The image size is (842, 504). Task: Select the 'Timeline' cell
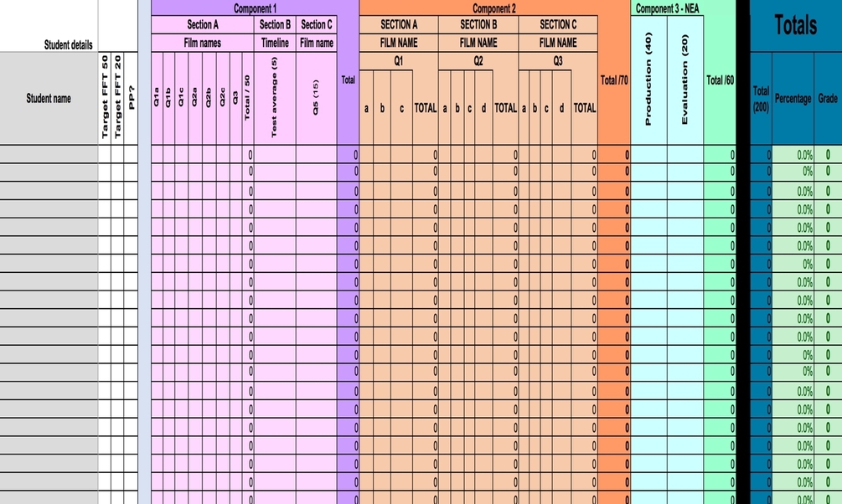click(x=275, y=43)
